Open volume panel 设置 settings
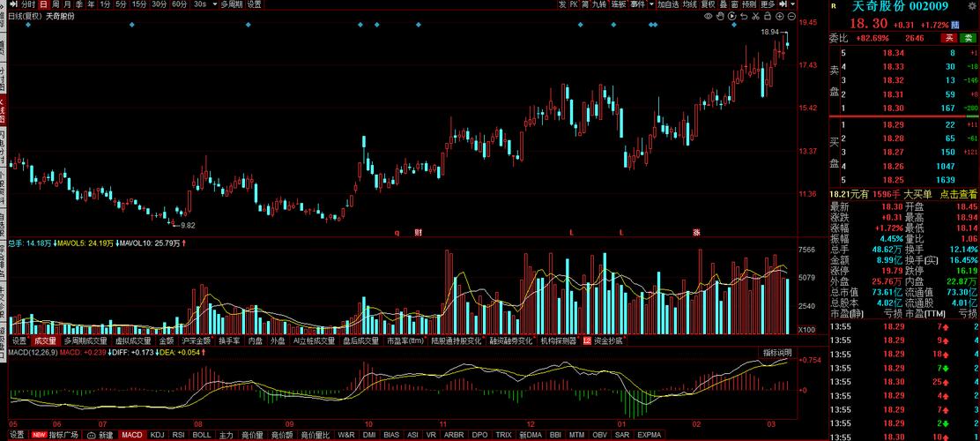This screenshot has width=980, height=441. [19, 341]
